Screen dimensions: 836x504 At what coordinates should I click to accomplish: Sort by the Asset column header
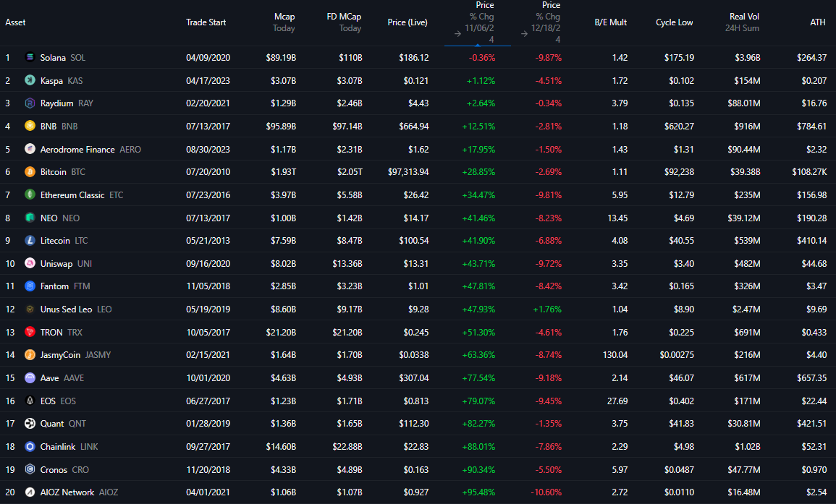click(15, 22)
